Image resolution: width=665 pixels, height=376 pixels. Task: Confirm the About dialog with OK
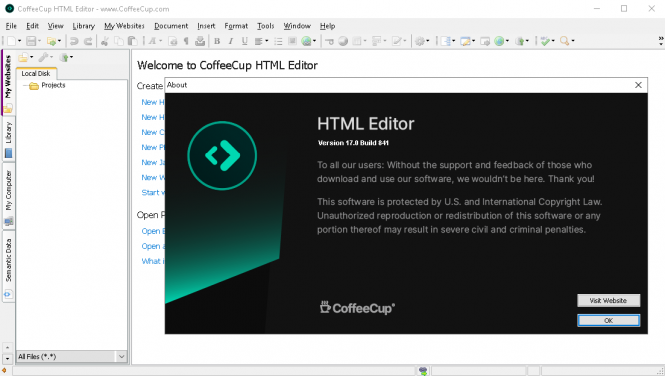(x=608, y=320)
